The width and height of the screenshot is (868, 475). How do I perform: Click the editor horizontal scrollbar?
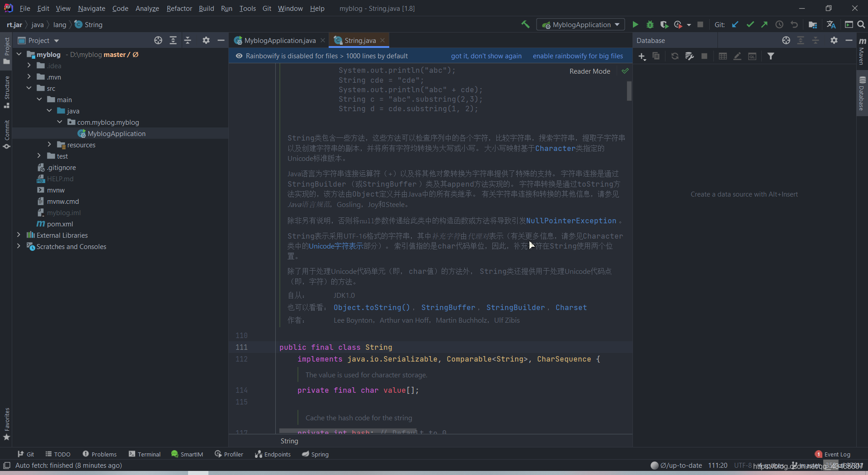(348, 431)
